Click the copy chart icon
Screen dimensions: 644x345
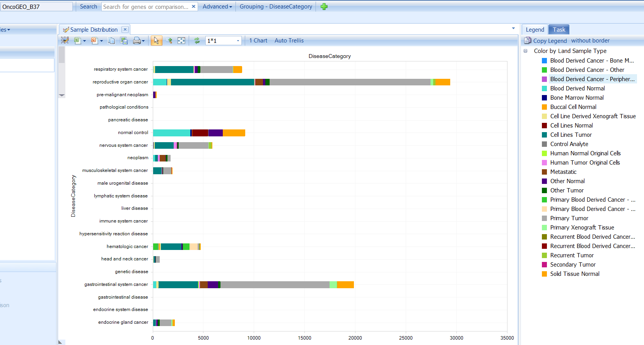(111, 41)
